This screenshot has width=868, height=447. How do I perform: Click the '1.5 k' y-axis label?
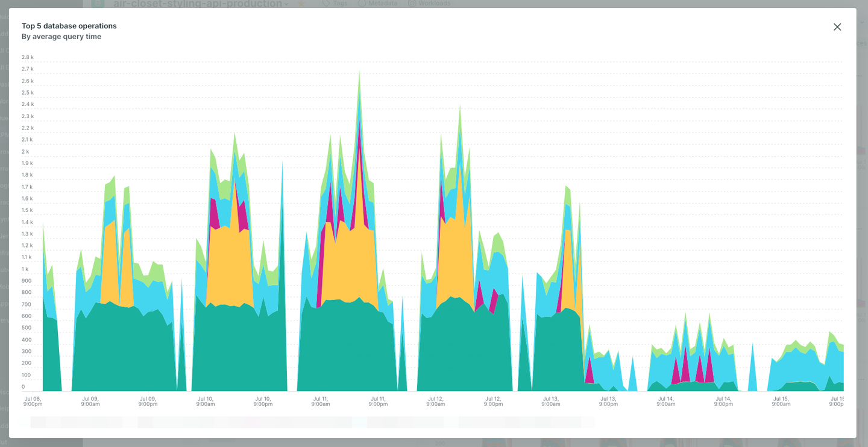coord(28,210)
